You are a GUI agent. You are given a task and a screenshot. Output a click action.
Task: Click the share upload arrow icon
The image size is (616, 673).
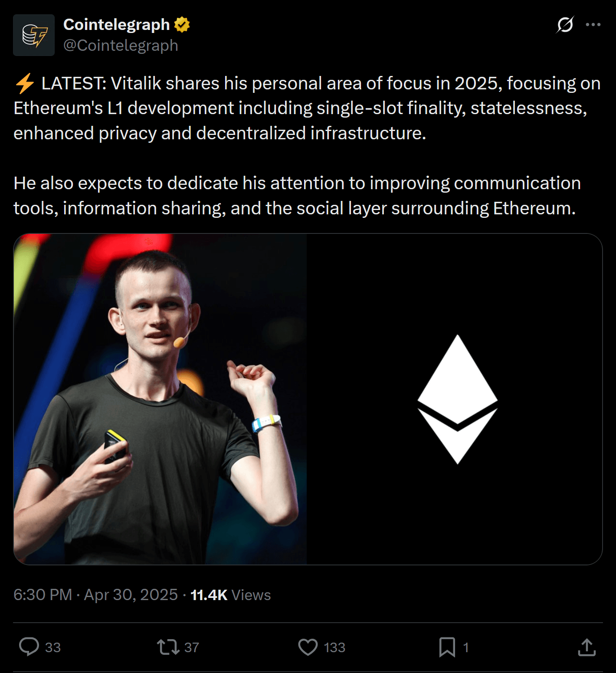(587, 647)
